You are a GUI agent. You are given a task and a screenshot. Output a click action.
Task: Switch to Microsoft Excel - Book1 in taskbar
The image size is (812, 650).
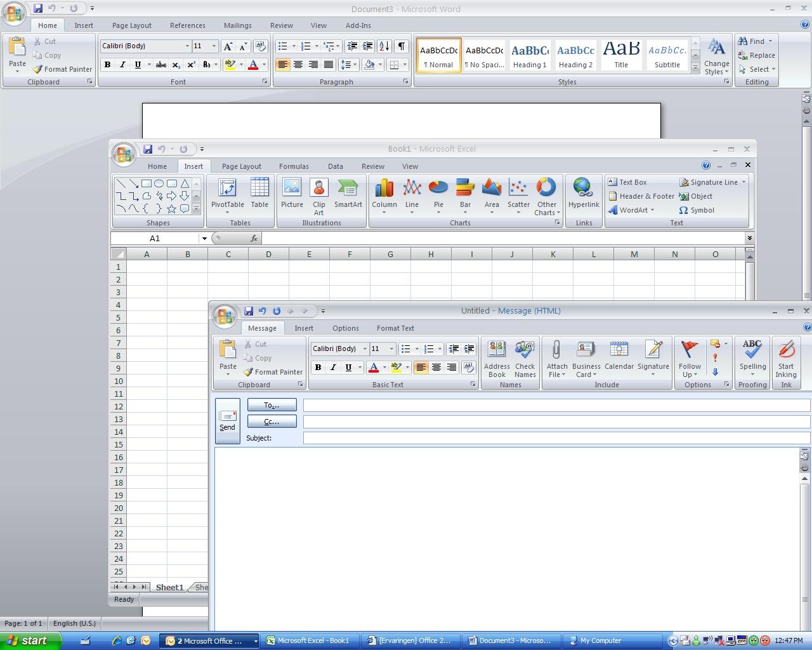pos(311,640)
